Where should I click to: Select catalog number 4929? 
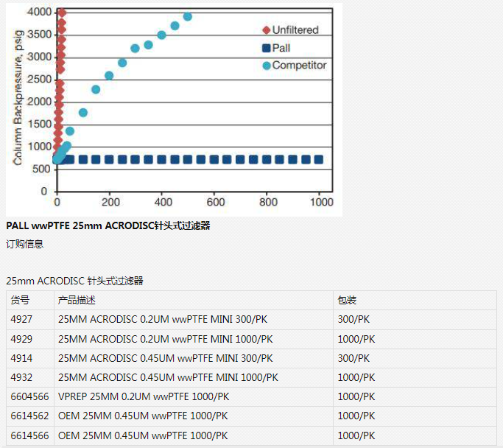tap(21, 339)
